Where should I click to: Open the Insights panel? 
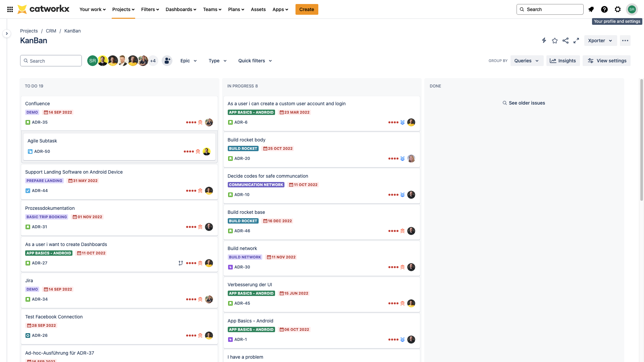(x=563, y=61)
